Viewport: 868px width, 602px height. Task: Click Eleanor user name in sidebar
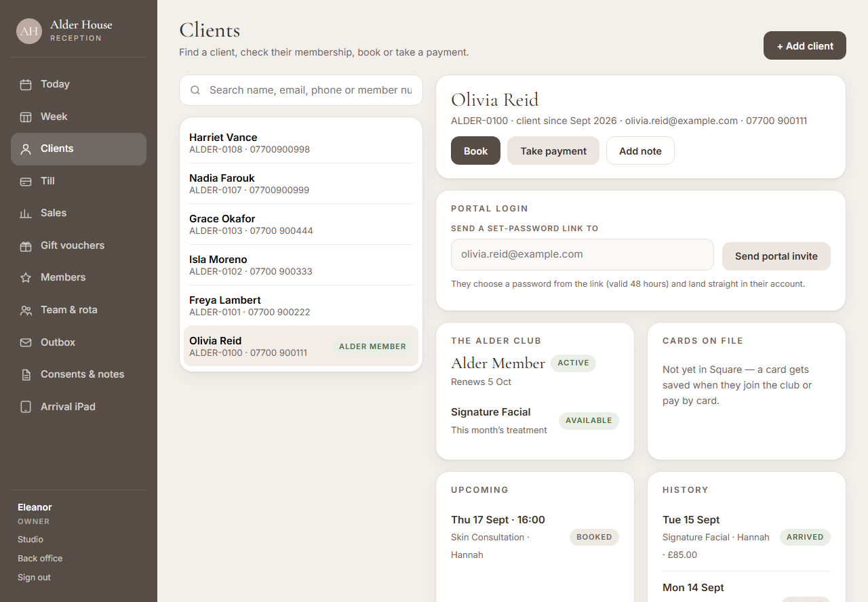pos(35,507)
